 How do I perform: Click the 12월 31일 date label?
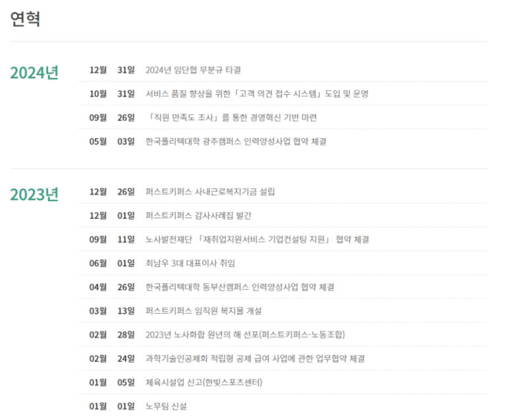point(112,70)
